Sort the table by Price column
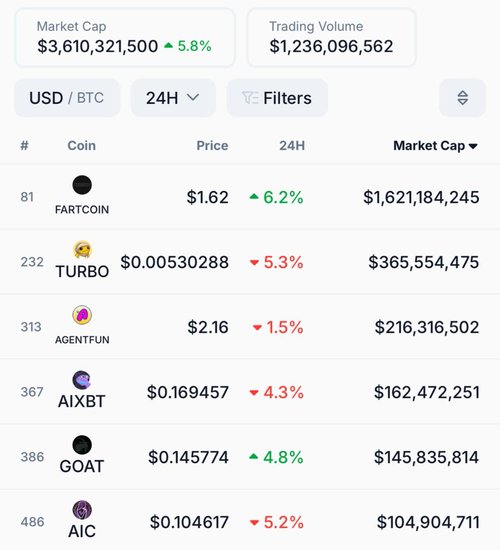The height and width of the screenshot is (550, 500). [x=212, y=146]
